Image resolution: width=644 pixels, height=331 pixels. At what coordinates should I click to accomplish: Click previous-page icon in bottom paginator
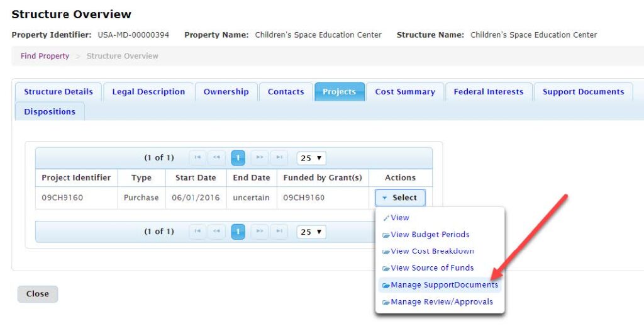click(218, 232)
